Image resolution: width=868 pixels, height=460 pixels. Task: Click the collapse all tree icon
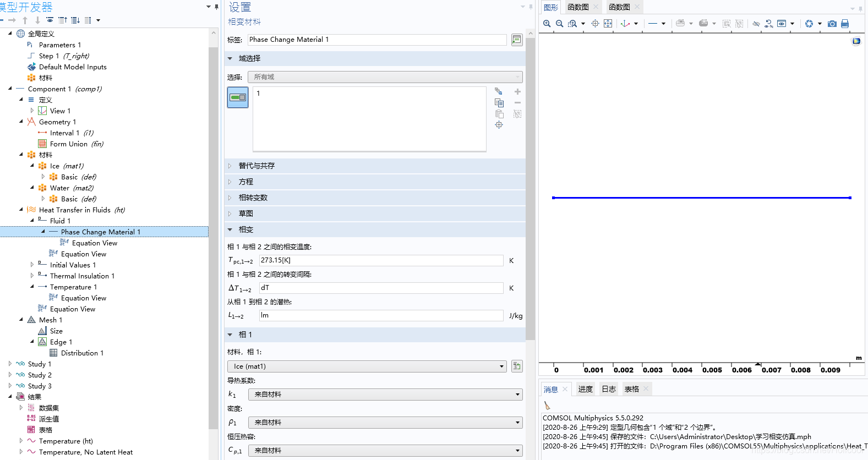(63, 20)
